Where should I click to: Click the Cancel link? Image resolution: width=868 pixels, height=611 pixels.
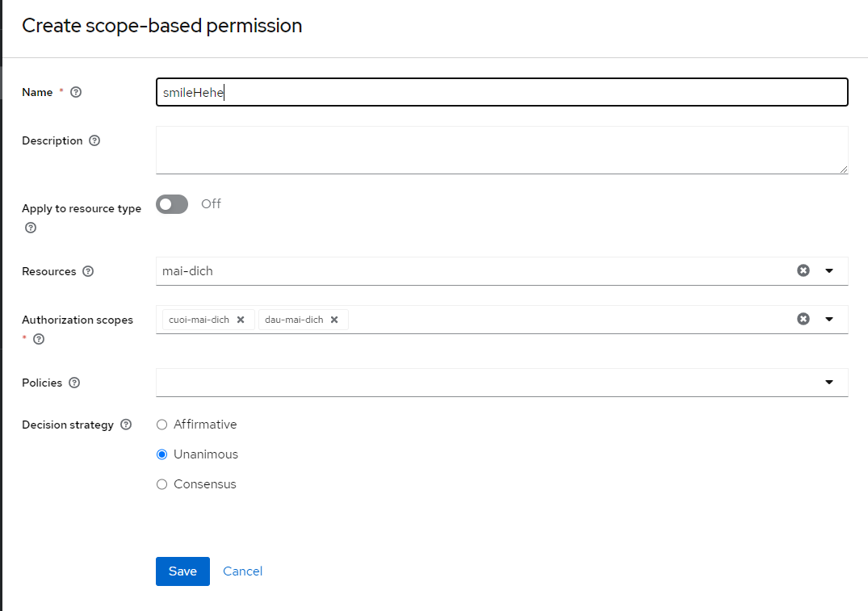click(242, 571)
